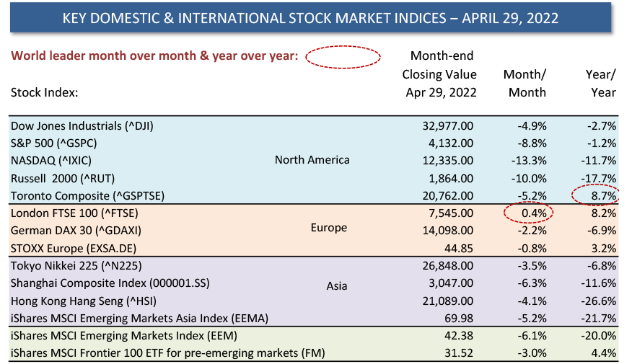Viewport: 632px width, 364px height.
Task: Select the German DAX 30 row label
Action: coord(76,231)
